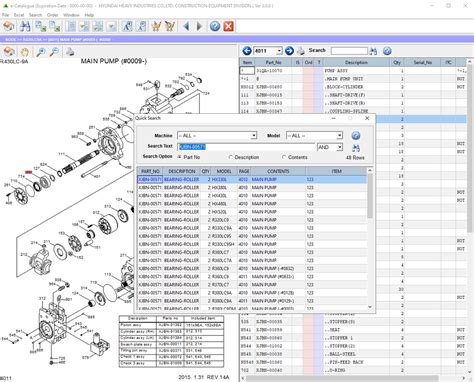
Task: Select the .BLOCK-CYLINDER row
Action: (x=353, y=87)
